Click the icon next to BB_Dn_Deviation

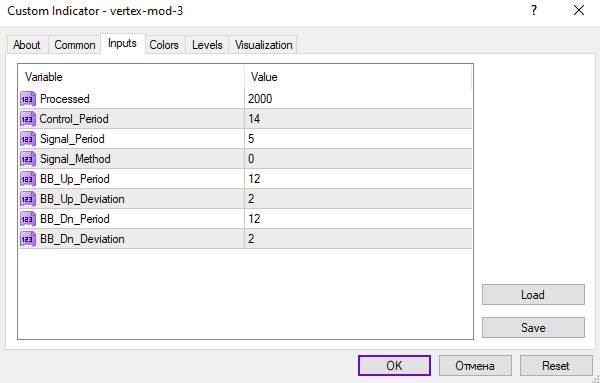tap(28, 239)
